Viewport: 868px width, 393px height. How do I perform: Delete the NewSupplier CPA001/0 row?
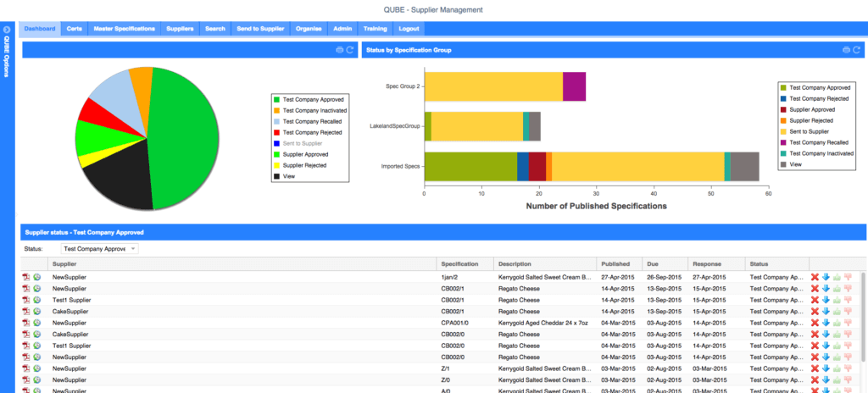pyautogui.click(x=815, y=323)
